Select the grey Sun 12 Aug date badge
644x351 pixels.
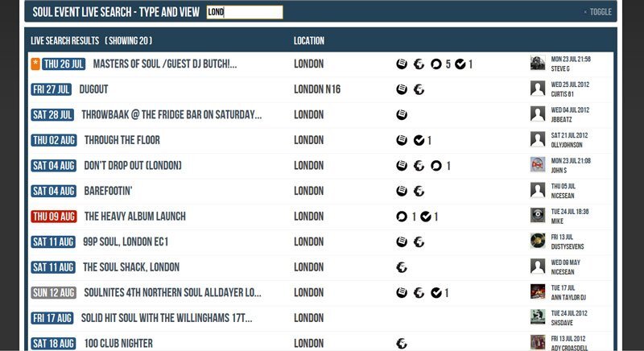click(x=54, y=293)
